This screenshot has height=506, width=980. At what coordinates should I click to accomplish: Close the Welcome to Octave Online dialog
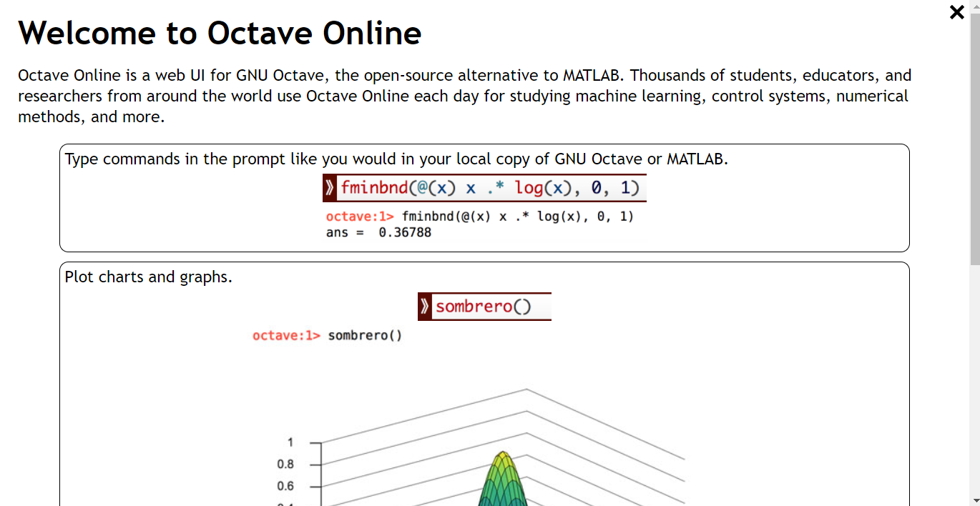coord(956,12)
